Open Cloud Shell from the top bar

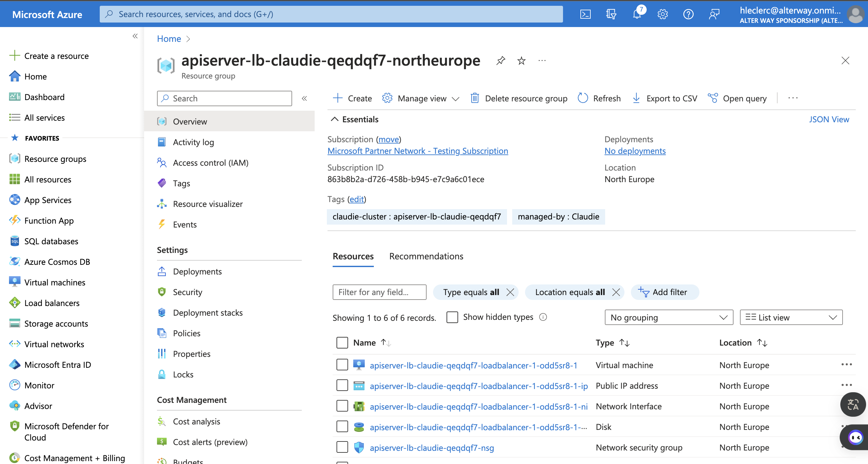pyautogui.click(x=585, y=14)
